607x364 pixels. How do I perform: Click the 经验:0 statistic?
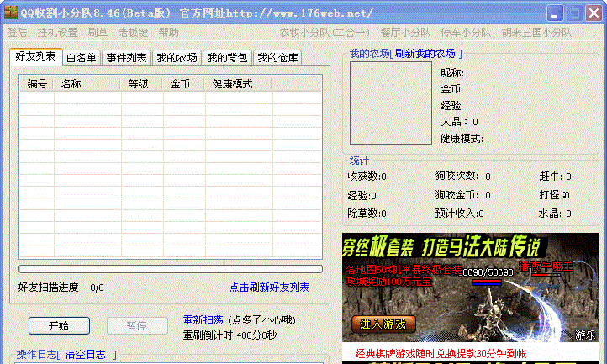coord(362,196)
